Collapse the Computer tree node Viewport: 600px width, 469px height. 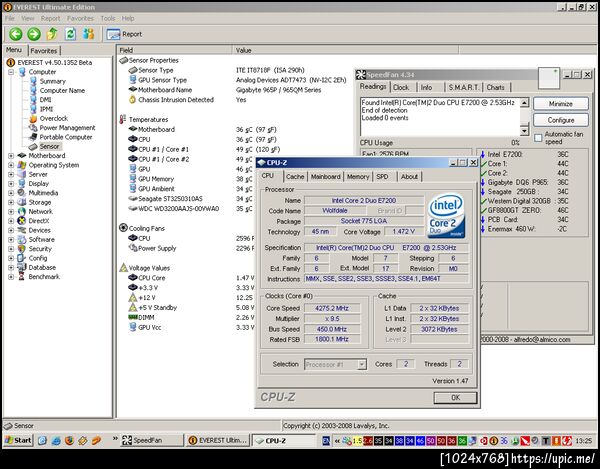pyautogui.click(x=11, y=72)
